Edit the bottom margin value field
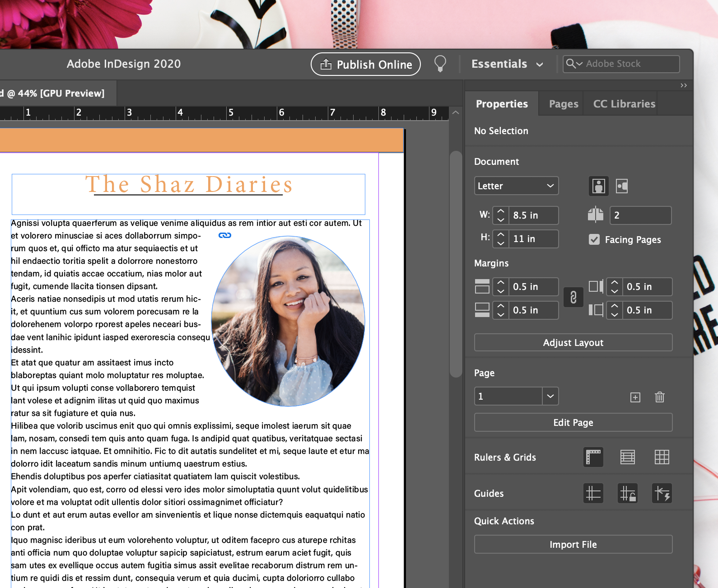718x588 pixels. point(533,310)
